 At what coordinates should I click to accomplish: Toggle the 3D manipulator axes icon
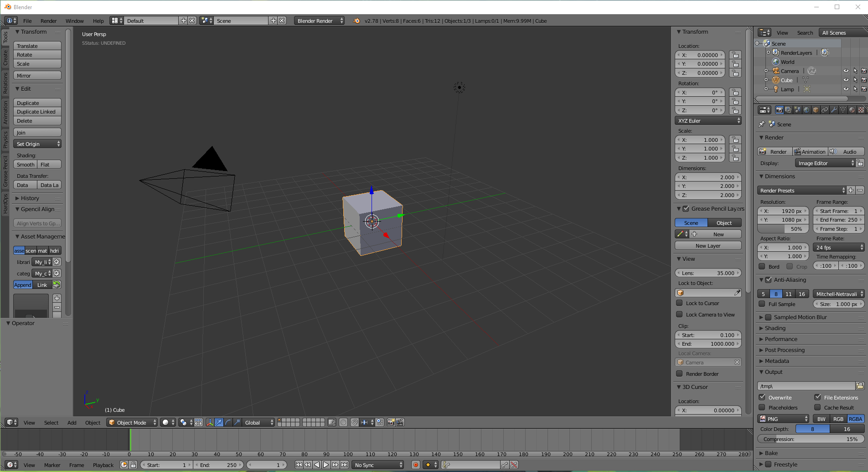point(210,422)
